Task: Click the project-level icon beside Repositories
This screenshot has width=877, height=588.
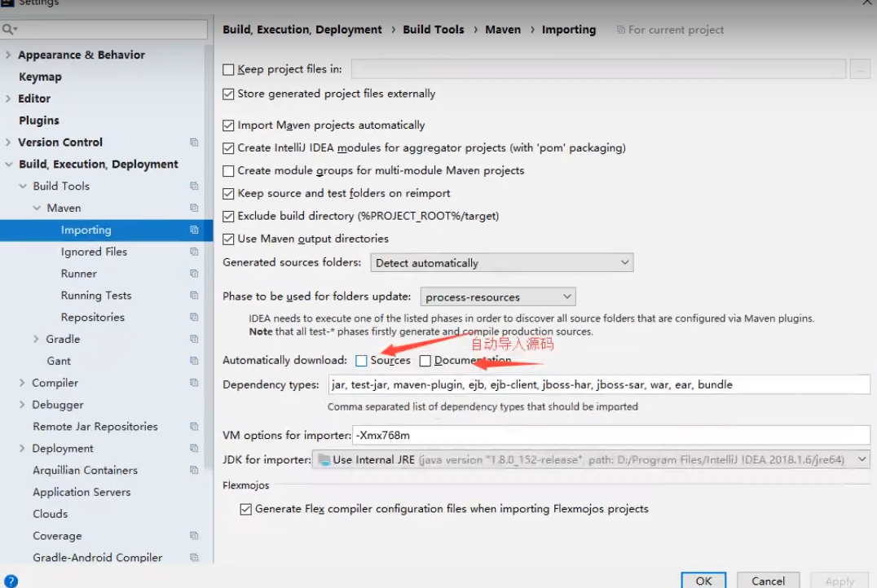Action: click(194, 317)
